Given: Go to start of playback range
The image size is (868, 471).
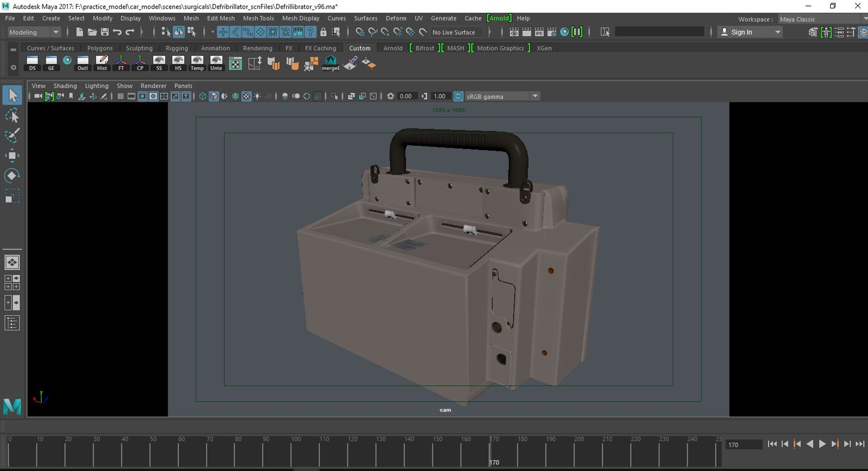Looking at the screenshot, I should point(772,444).
